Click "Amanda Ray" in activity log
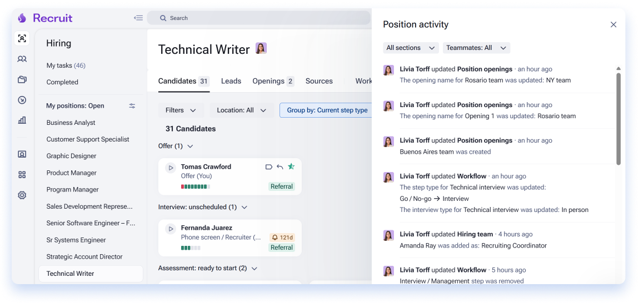The height and width of the screenshot is (303, 644). pyautogui.click(x=418, y=246)
